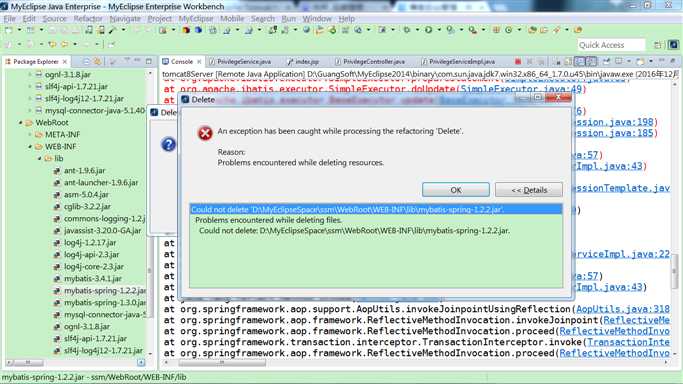This screenshot has height=384, width=683.
Task: Click the New wizard toolbar icon
Action: (9, 30)
